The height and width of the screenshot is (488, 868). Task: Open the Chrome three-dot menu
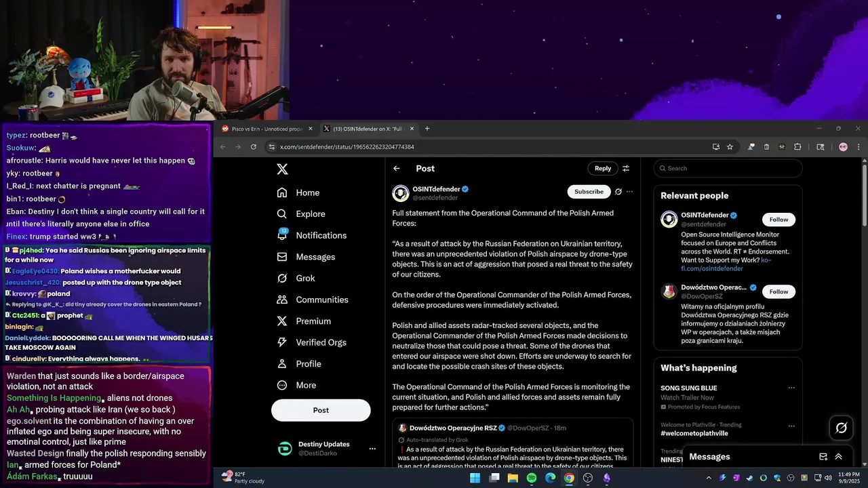click(x=859, y=146)
